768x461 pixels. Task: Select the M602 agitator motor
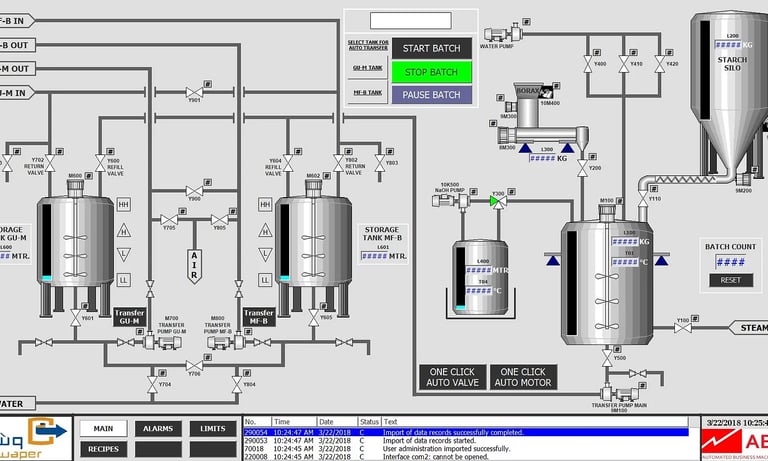(313, 188)
